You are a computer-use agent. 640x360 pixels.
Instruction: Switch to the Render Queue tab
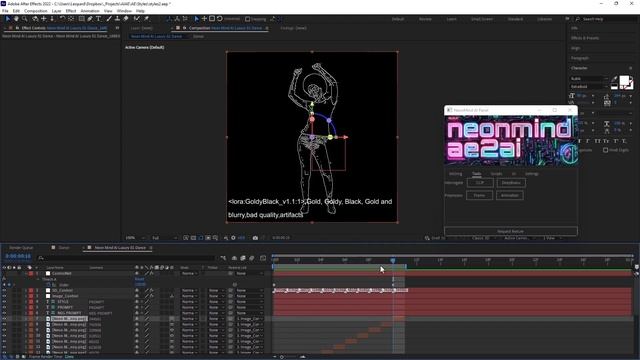click(x=21, y=248)
